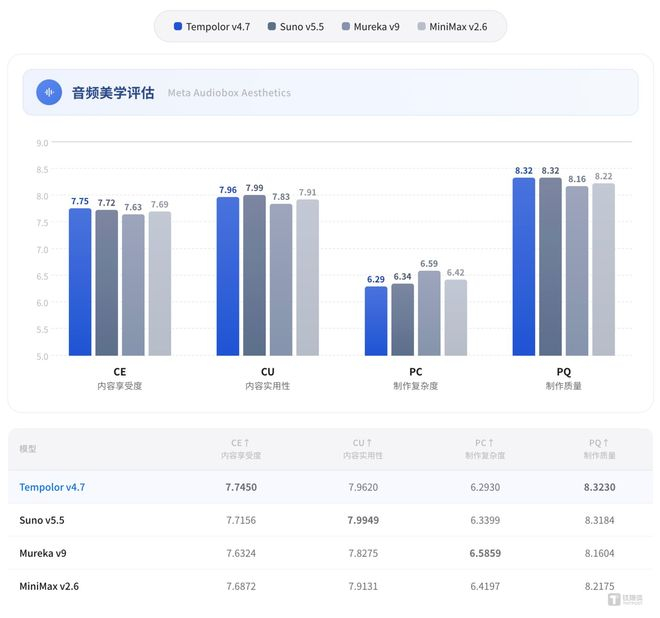
Task: Select the Suno CU bar labeled 7.99
Action: click(254, 276)
